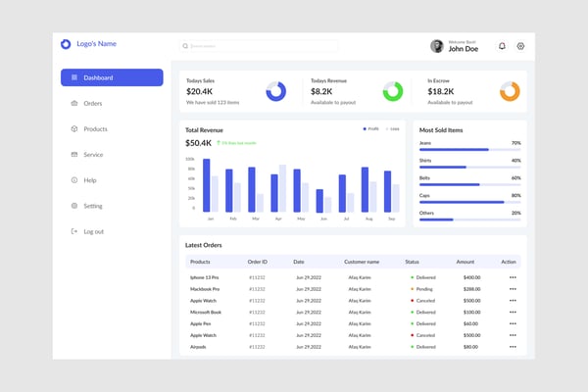Screen dimensions: 588x392
Task: Open notifications bell
Action: [502, 46]
